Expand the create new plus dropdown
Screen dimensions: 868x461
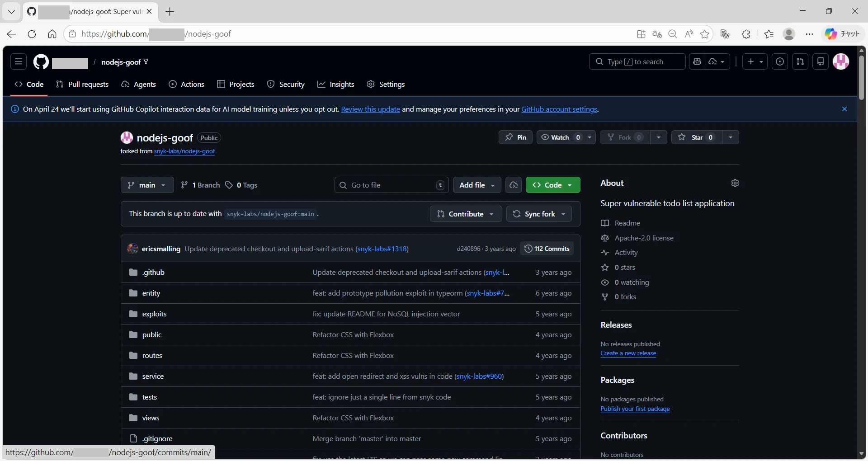click(755, 61)
